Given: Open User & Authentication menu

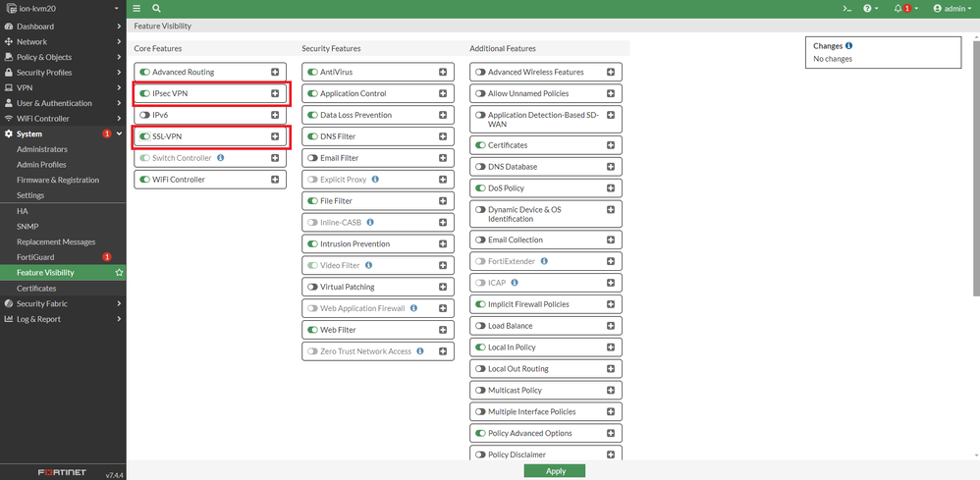Looking at the screenshot, I should coord(63,103).
